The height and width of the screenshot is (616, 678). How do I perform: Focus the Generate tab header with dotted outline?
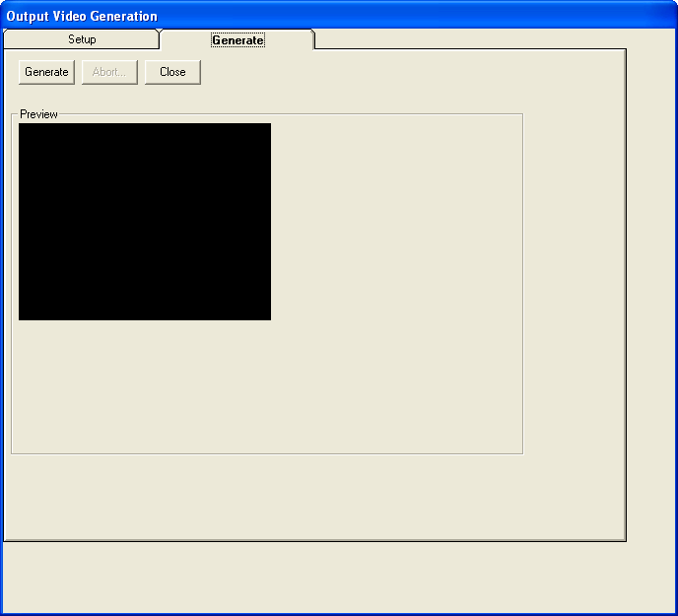tap(237, 40)
